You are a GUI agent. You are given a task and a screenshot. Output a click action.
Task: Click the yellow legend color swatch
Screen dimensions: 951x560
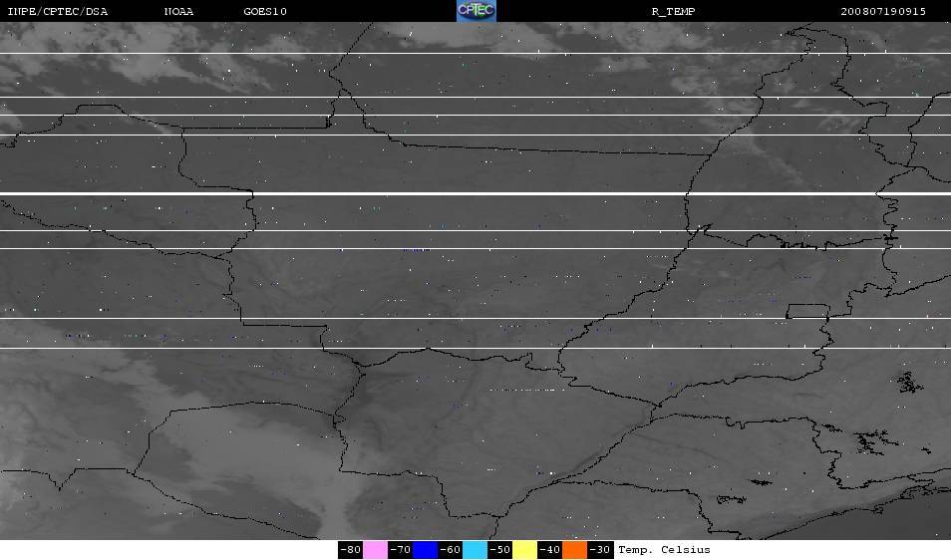pos(524,550)
